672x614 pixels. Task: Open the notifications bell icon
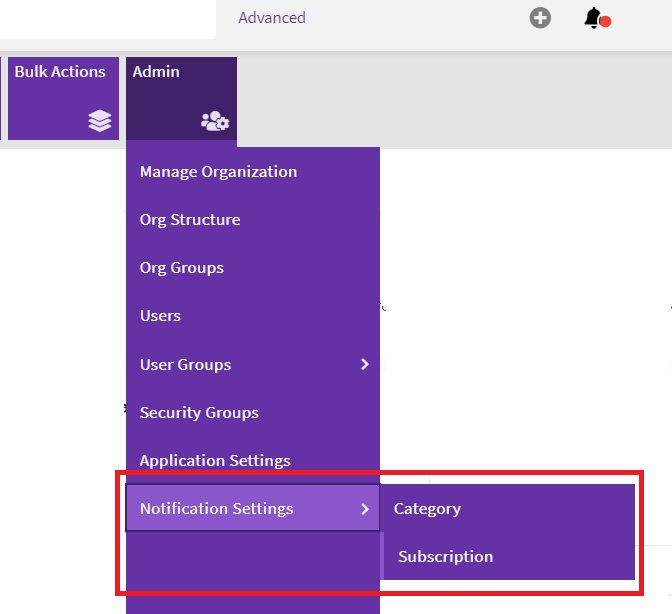(594, 18)
